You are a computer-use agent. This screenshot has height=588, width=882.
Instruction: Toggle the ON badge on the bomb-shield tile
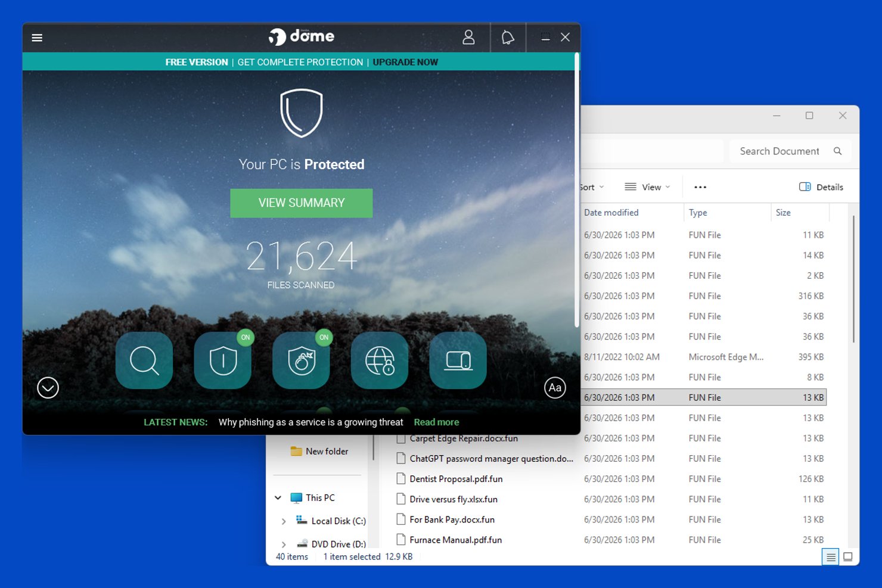coord(324,337)
